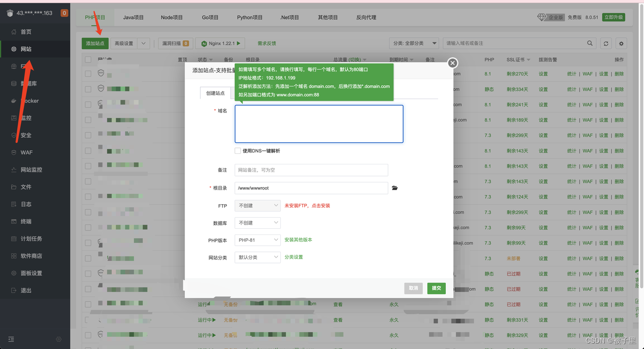Viewport: 644px width, 349px height.
Task: Refresh the site list with the refresh icon
Action: (606, 43)
